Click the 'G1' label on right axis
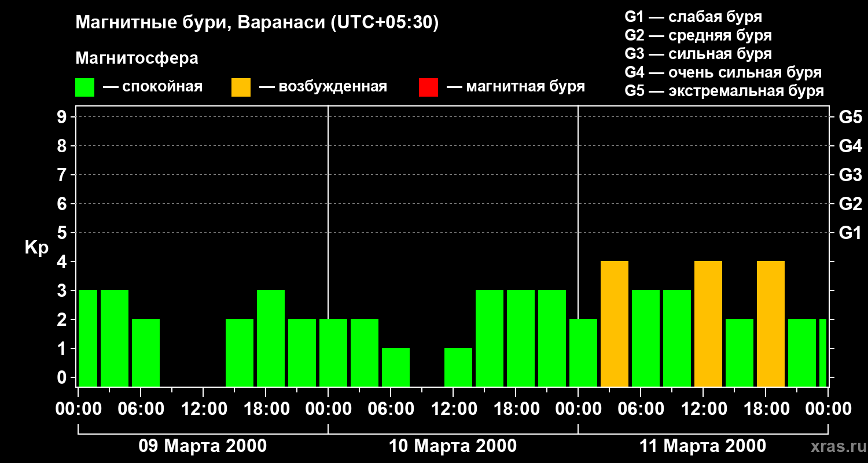The image size is (868, 463). 850,233
